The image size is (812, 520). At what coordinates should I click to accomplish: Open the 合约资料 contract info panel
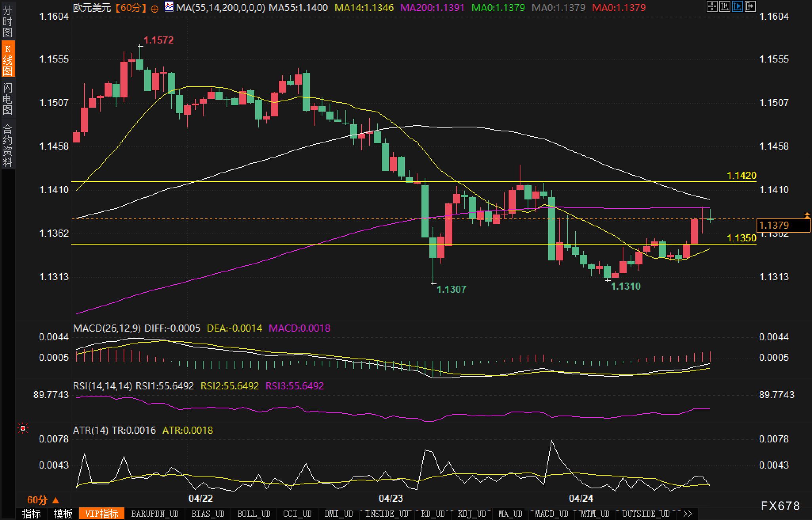click(x=8, y=146)
